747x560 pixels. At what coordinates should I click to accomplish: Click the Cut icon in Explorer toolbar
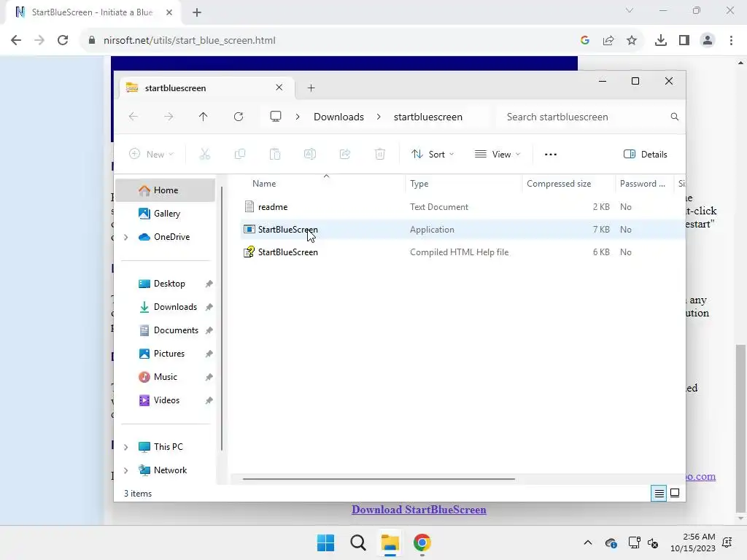(204, 155)
